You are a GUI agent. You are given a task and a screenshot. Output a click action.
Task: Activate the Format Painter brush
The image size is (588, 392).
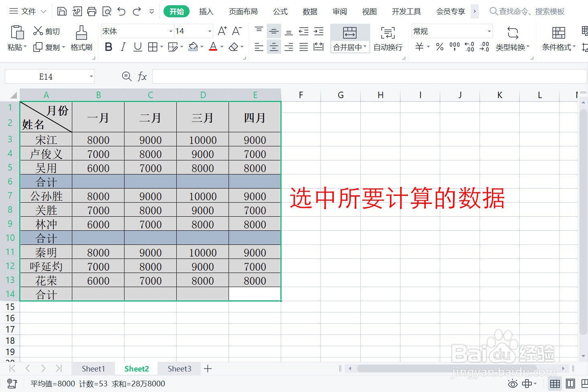[x=82, y=39]
